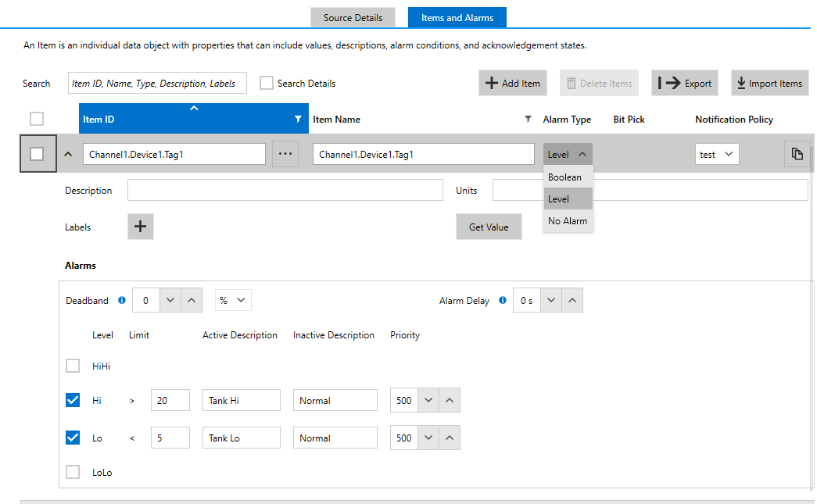Viewport: 817px width, 504px height.
Task: Sort by the Item ID column header
Action: 194,120
